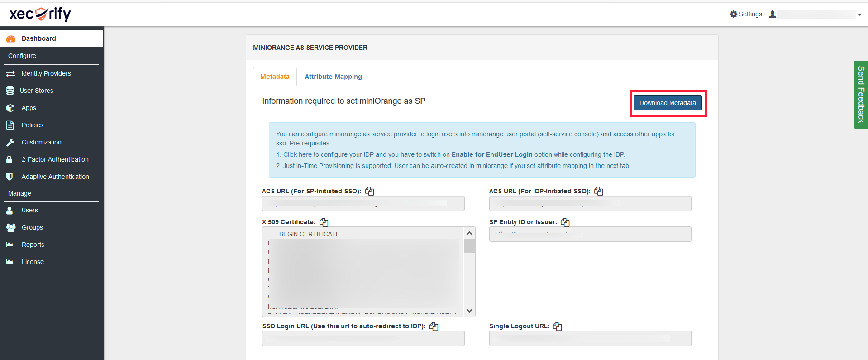Click the user profile icon
The image size is (868, 360).
[x=773, y=14]
